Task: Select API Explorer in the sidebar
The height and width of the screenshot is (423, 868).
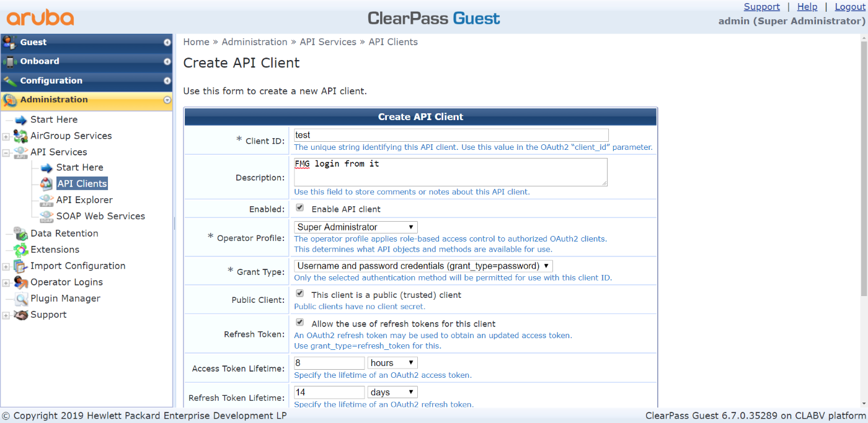Action: pos(84,200)
